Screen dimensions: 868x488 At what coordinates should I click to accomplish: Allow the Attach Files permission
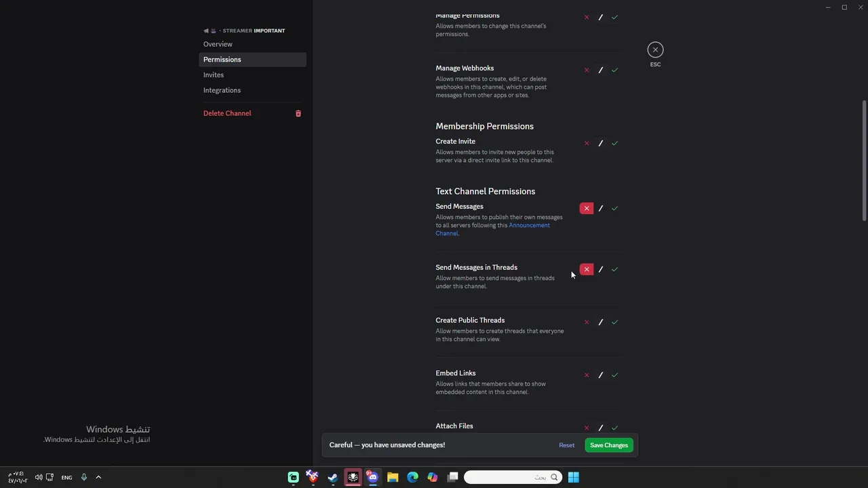click(614, 428)
